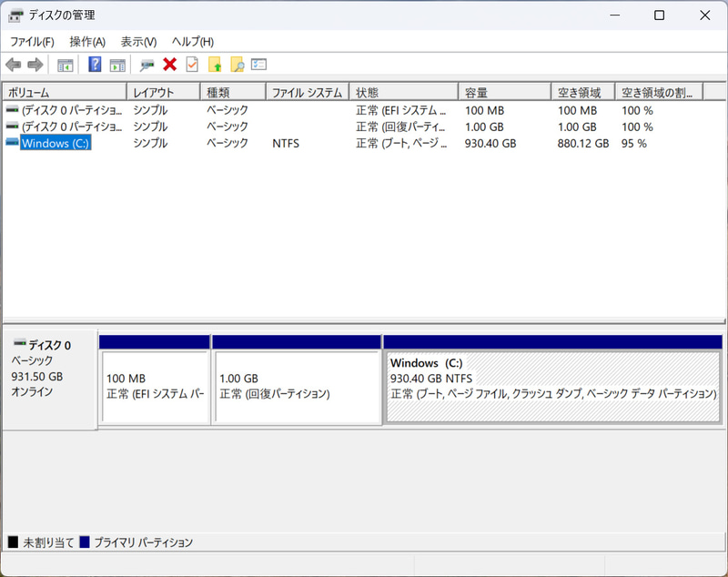Click the 880.12 GB free space cell

[583, 144]
